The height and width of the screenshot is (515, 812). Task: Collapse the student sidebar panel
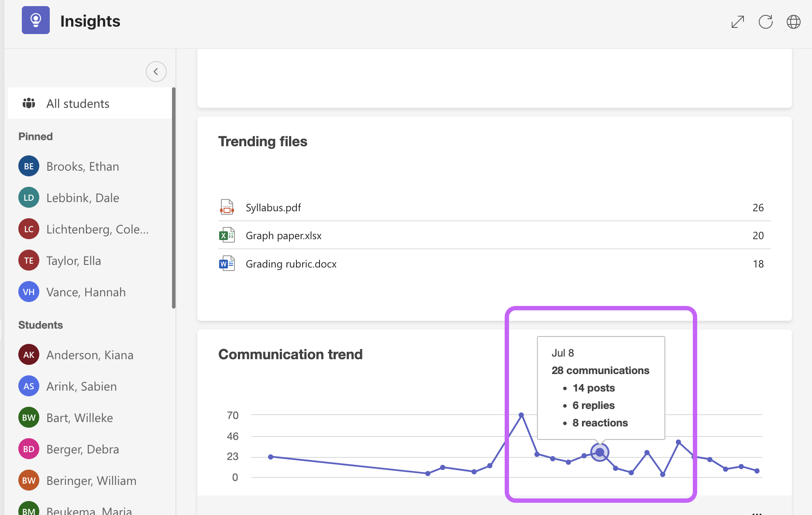[x=156, y=71]
